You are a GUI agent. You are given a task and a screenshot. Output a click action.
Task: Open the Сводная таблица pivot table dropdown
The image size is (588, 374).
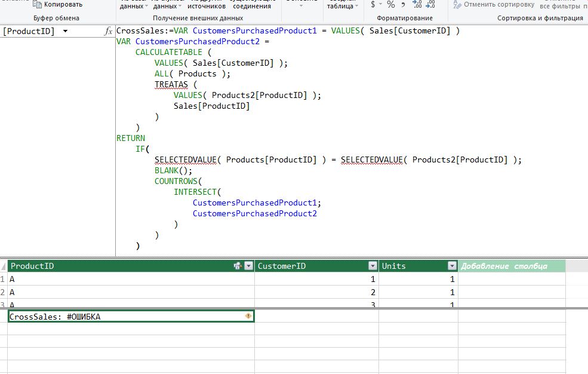tap(343, 5)
